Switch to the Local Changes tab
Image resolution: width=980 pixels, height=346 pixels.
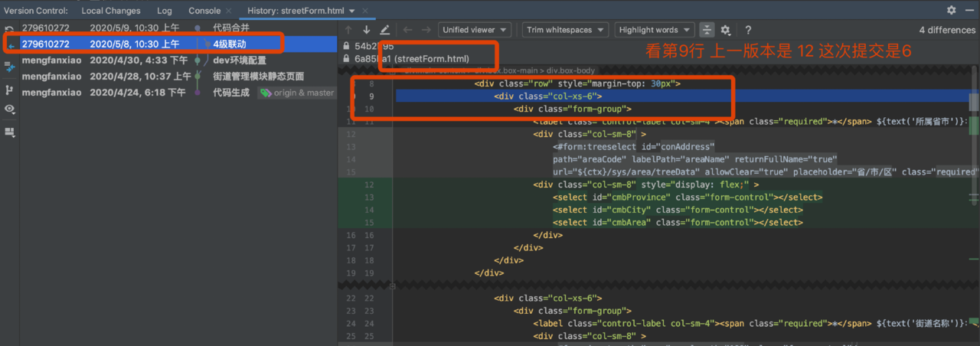pos(111,11)
